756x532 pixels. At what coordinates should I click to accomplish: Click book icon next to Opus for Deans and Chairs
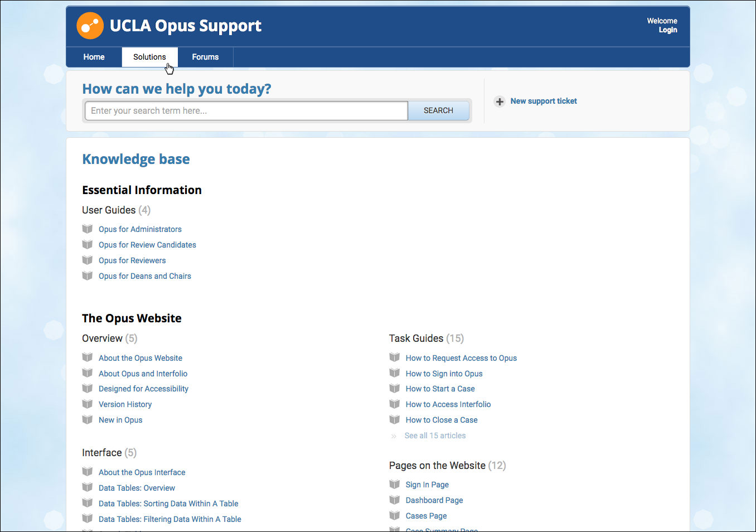coord(88,275)
